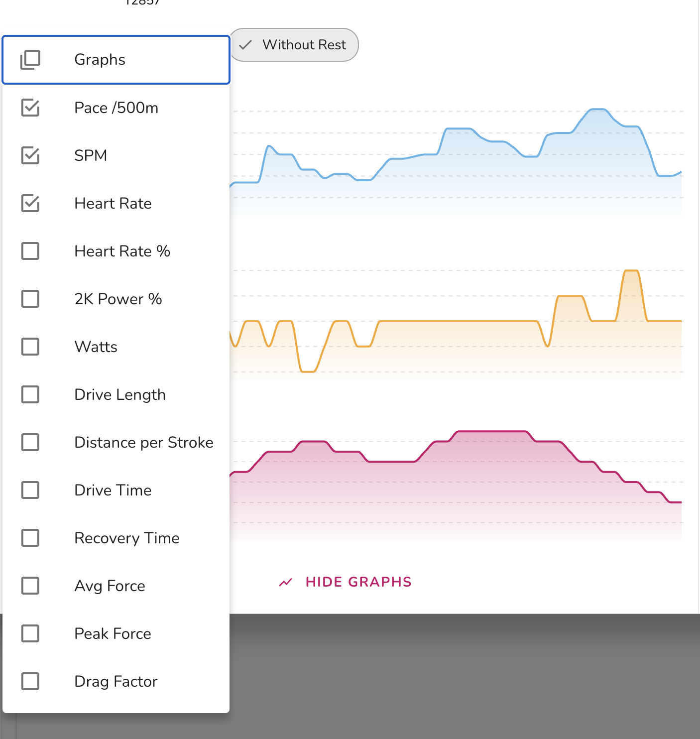Click the peak of the blue pace graph

597,109
